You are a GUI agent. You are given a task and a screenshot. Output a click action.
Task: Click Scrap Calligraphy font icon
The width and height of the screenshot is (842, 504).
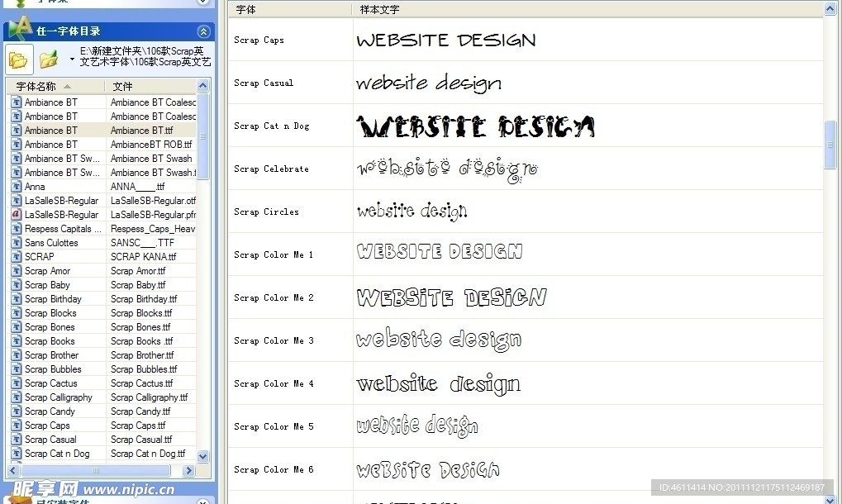tap(16, 397)
